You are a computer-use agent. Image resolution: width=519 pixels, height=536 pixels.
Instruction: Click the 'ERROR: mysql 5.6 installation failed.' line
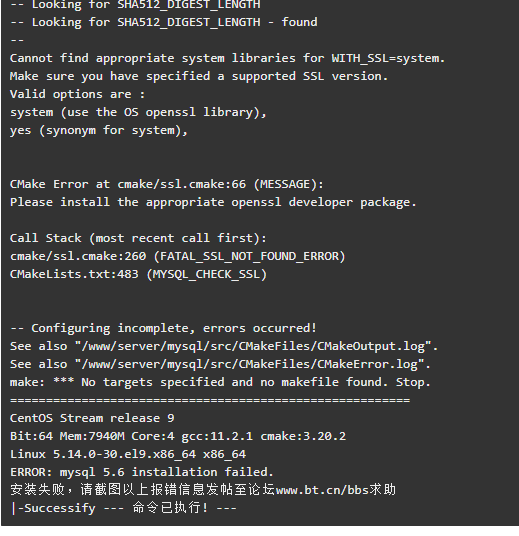(x=142, y=472)
